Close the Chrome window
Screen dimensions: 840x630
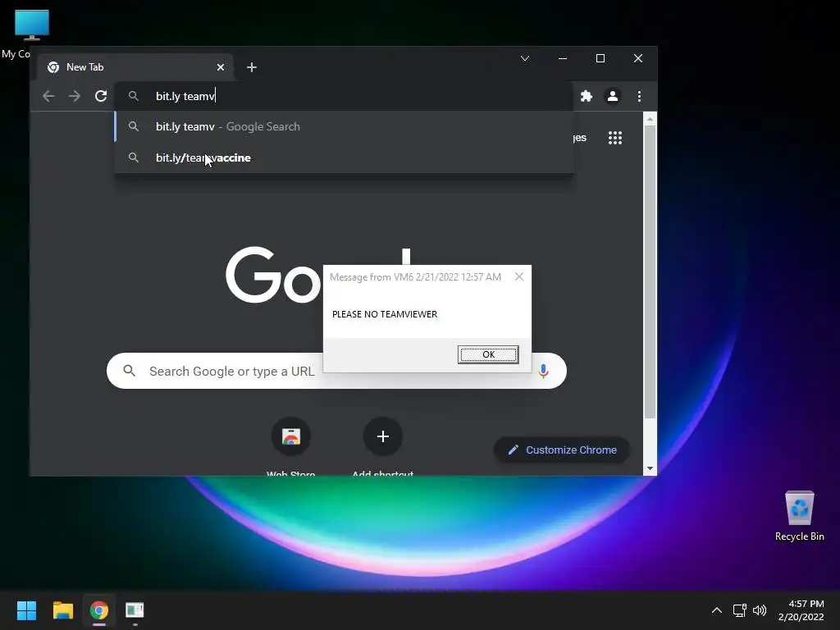(638, 58)
